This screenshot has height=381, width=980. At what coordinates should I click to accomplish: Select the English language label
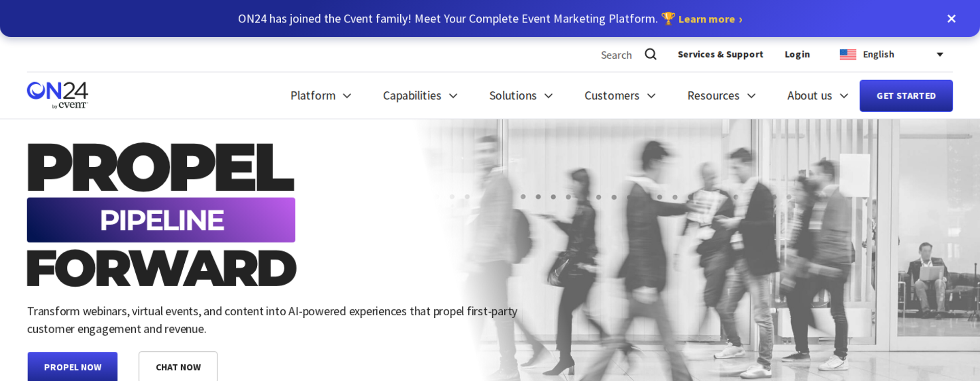point(878,54)
